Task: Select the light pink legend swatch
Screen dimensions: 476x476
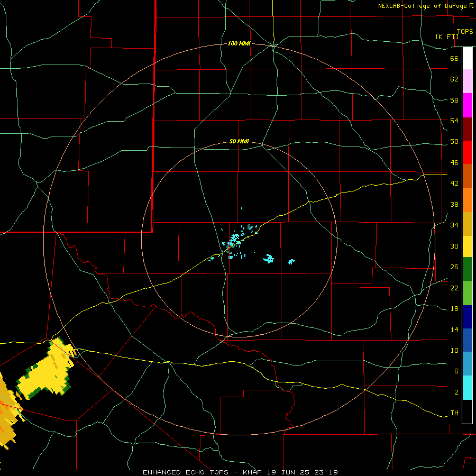Action: point(467,81)
